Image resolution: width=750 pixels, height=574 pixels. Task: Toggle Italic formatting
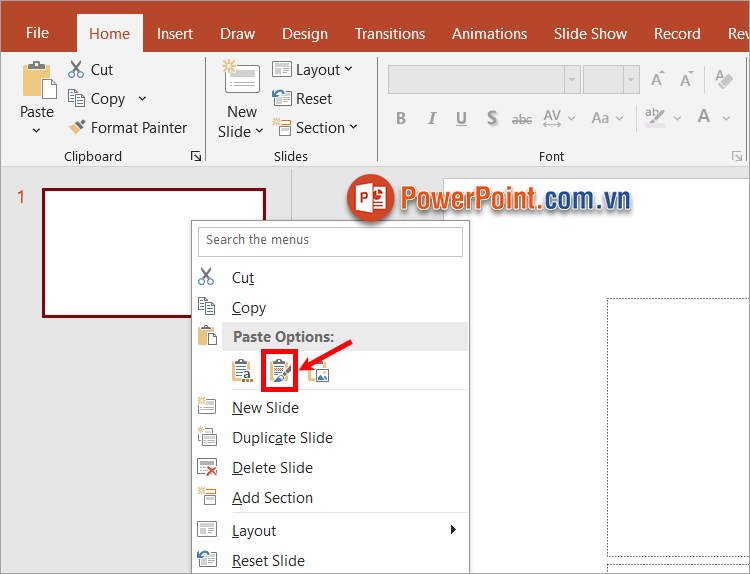tap(431, 118)
